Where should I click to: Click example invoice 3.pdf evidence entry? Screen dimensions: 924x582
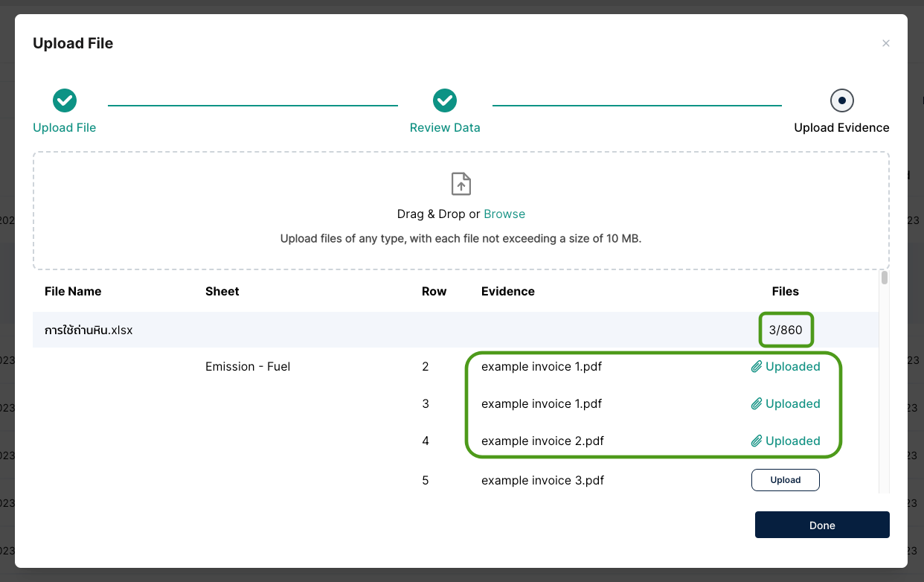542,481
